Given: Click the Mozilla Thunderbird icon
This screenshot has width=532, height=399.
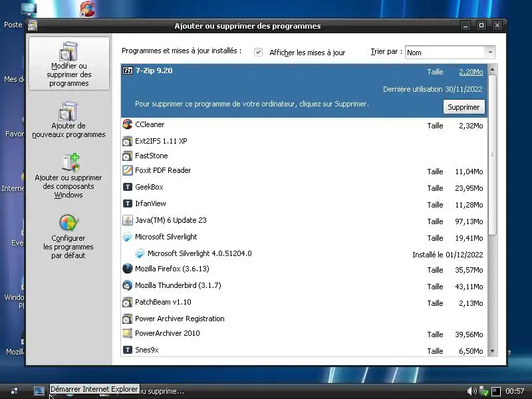Looking at the screenshot, I should pyautogui.click(x=128, y=285).
